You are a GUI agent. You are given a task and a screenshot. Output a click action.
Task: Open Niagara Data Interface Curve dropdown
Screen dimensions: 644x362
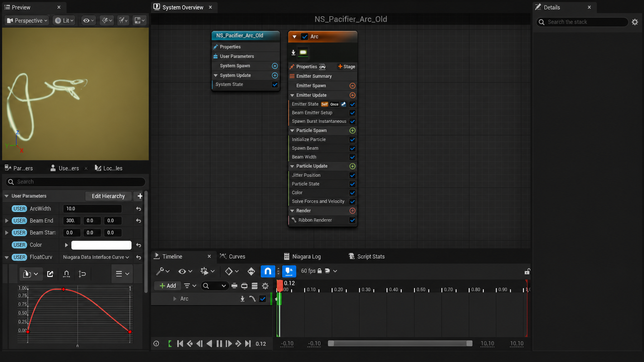[x=96, y=257]
